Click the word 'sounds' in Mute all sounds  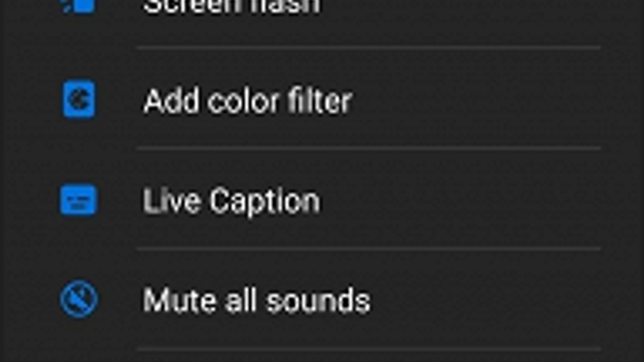(x=318, y=301)
